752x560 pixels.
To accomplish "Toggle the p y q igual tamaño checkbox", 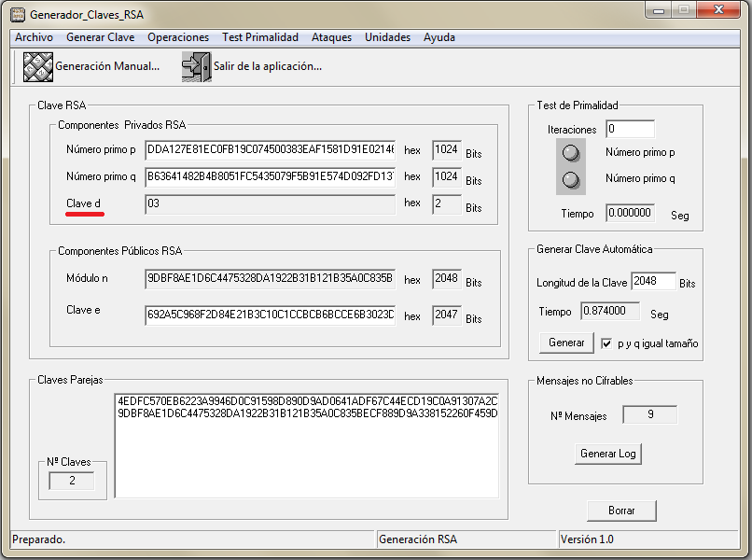I will coord(606,343).
